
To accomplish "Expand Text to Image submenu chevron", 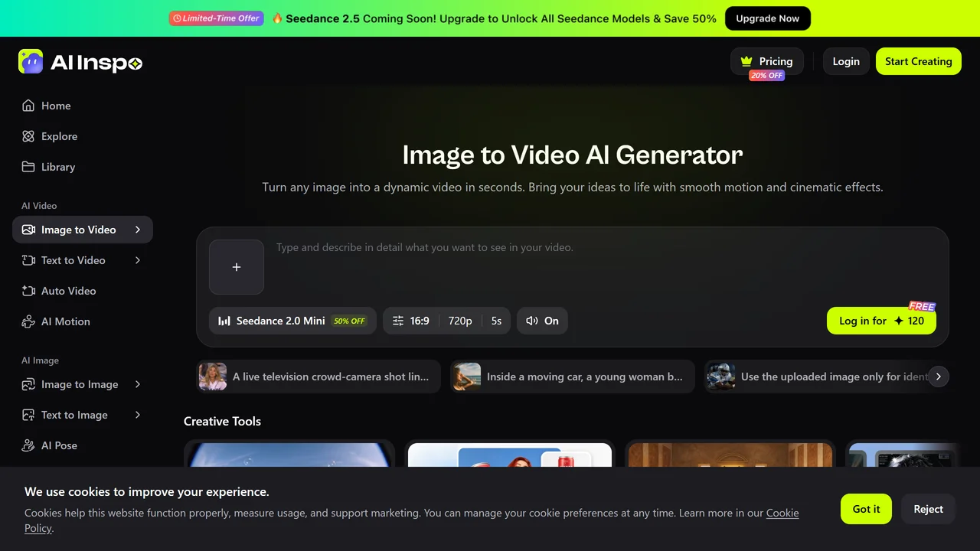I will [x=138, y=415].
